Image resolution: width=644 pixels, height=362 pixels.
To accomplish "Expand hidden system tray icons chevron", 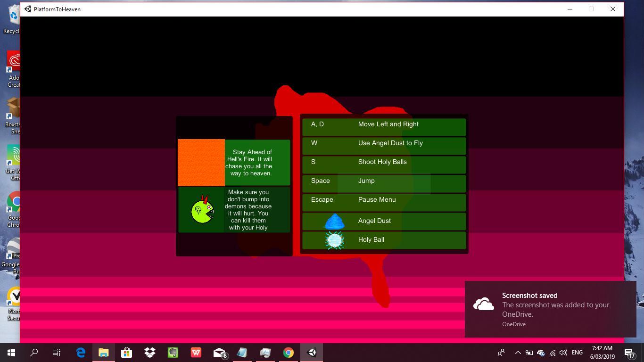I will click(518, 353).
